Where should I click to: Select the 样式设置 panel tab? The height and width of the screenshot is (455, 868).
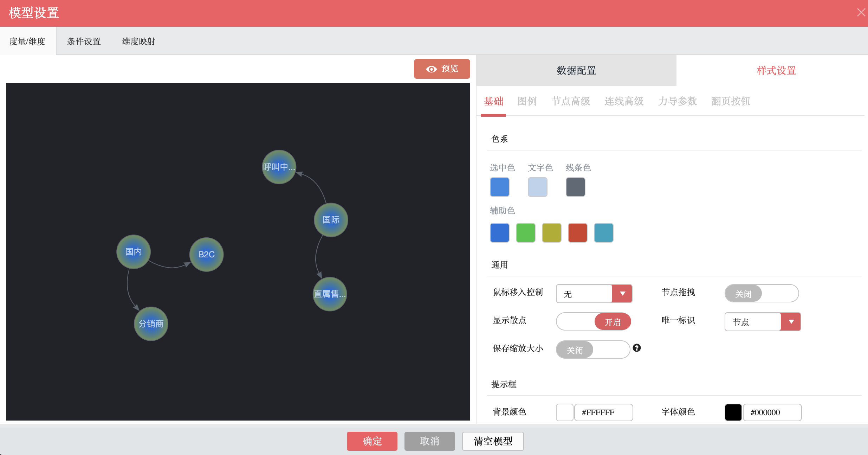[776, 70]
